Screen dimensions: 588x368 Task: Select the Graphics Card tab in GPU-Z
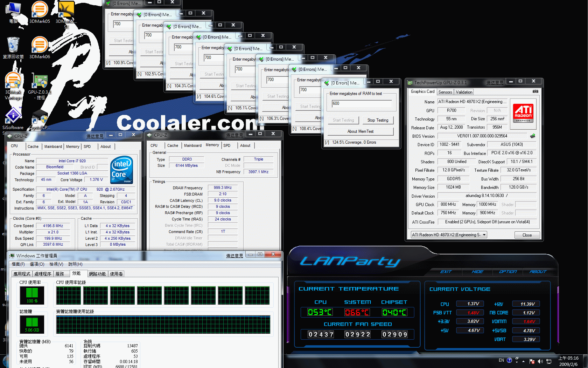422,91
